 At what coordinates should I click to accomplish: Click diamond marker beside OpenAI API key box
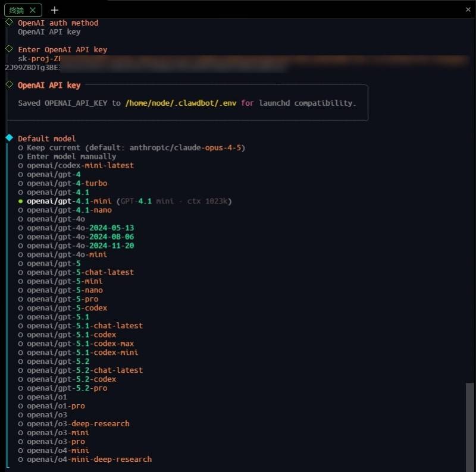(9, 84)
